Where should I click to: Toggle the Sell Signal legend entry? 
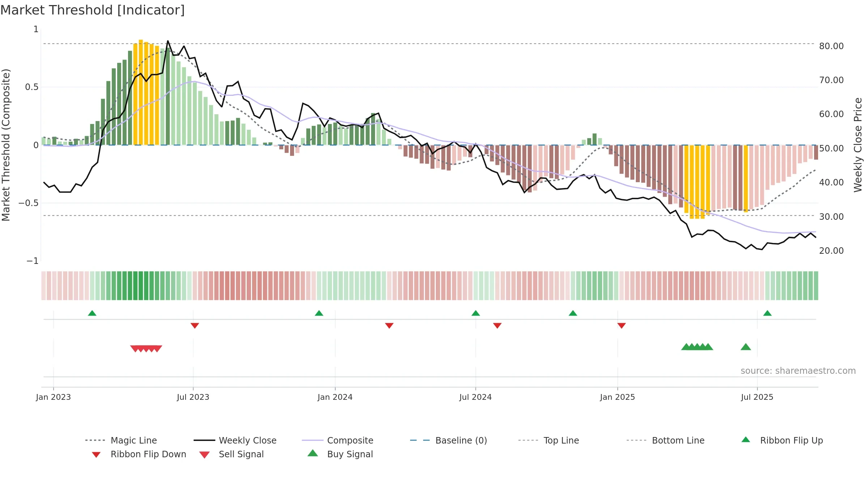(231, 454)
